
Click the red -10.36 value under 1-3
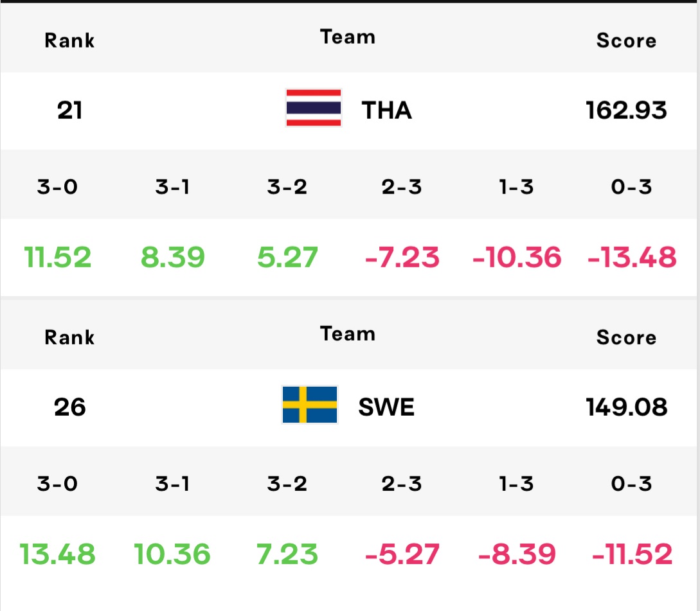517,258
